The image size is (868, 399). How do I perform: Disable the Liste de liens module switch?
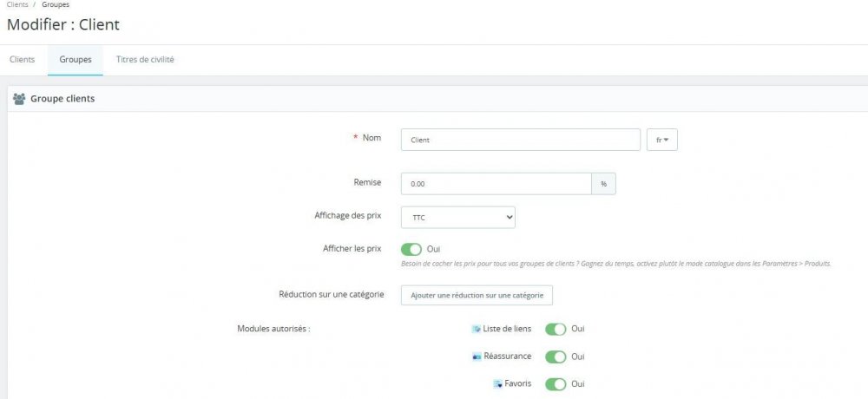tap(556, 330)
